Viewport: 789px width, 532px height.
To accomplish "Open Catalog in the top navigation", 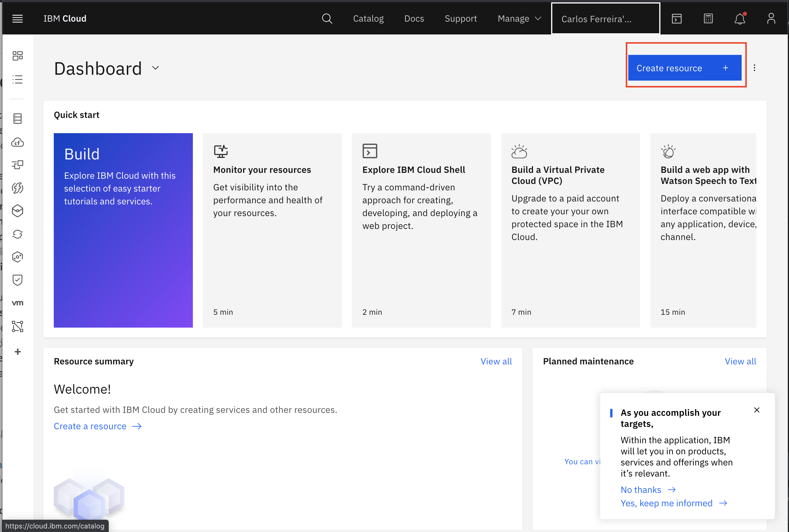I will pyautogui.click(x=368, y=19).
